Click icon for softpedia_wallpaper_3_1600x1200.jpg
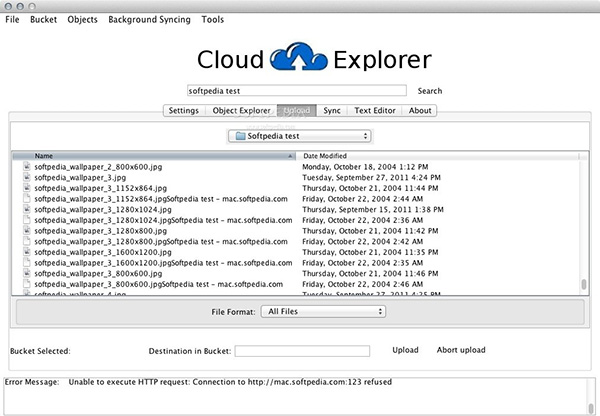600x416 pixels. (26, 252)
